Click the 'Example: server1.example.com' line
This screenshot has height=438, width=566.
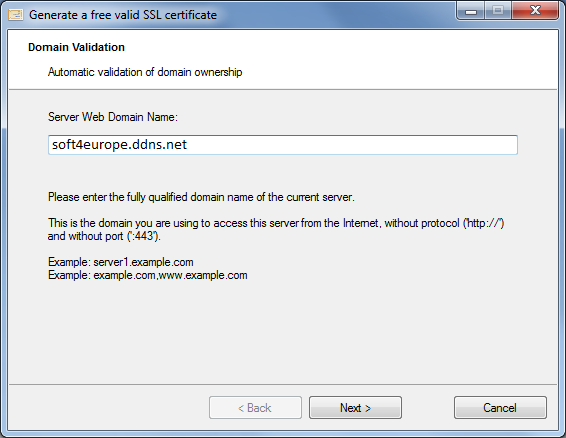(x=121, y=262)
